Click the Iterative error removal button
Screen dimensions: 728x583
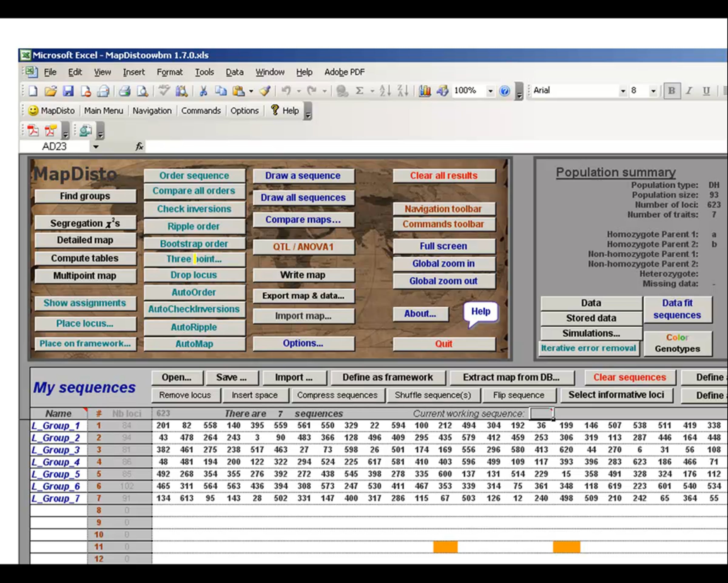(588, 348)
